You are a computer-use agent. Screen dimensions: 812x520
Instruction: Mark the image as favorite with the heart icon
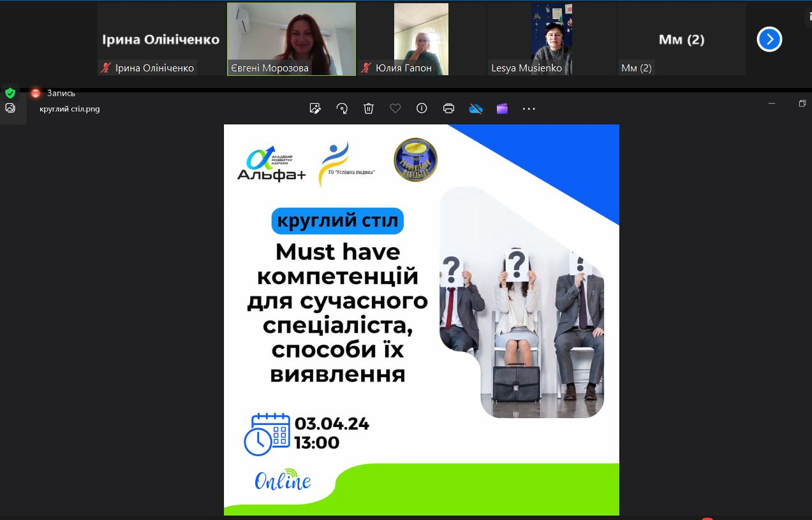[395, 108]
